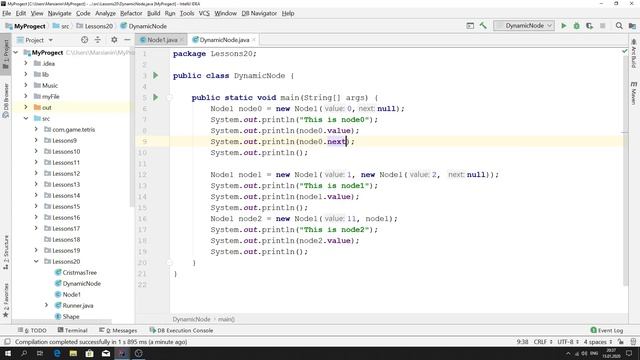
Task: Build project with the hammer icon
Action: pyautogui.click(x=483, y=26)
